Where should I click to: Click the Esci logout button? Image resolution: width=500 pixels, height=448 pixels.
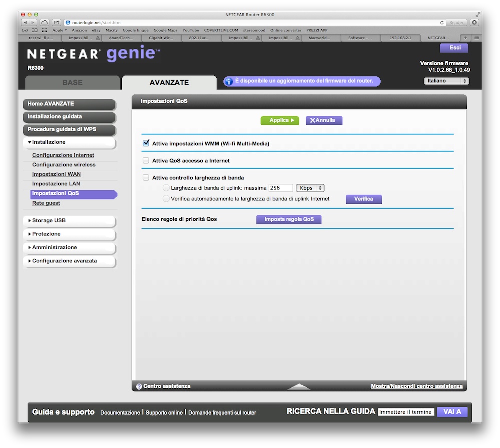454,48
